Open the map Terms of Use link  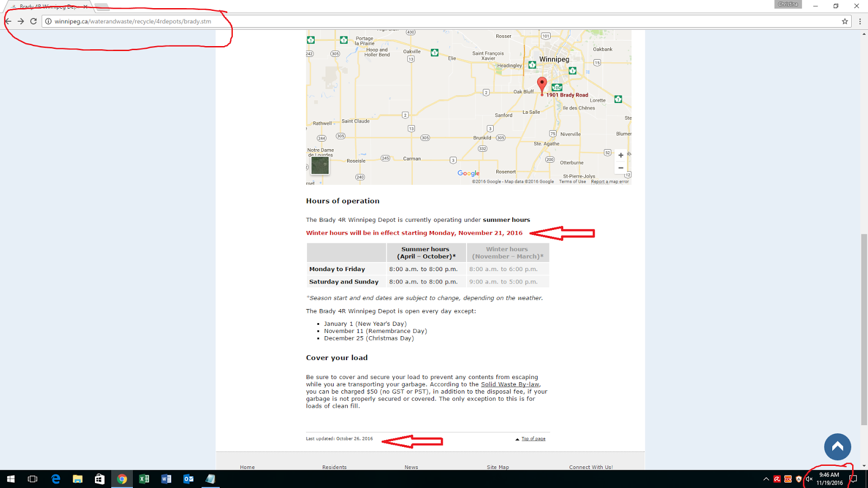coord(572,182)
